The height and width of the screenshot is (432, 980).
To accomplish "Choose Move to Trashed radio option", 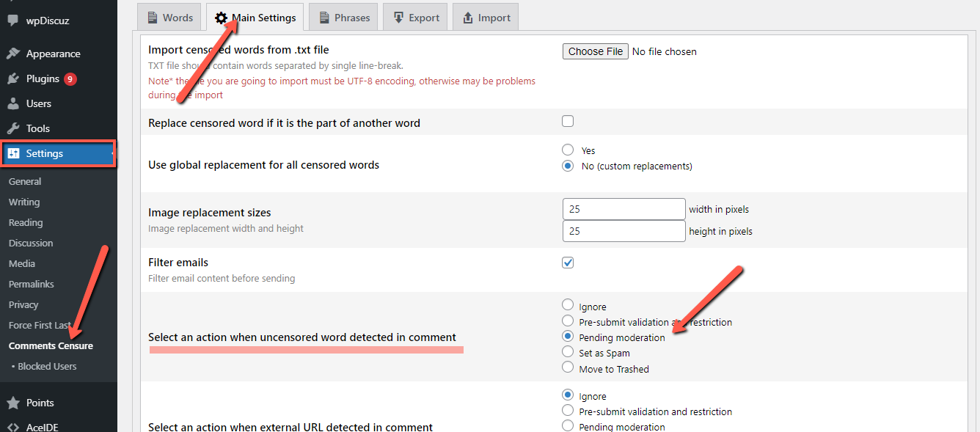I will [x=568, y=367].
